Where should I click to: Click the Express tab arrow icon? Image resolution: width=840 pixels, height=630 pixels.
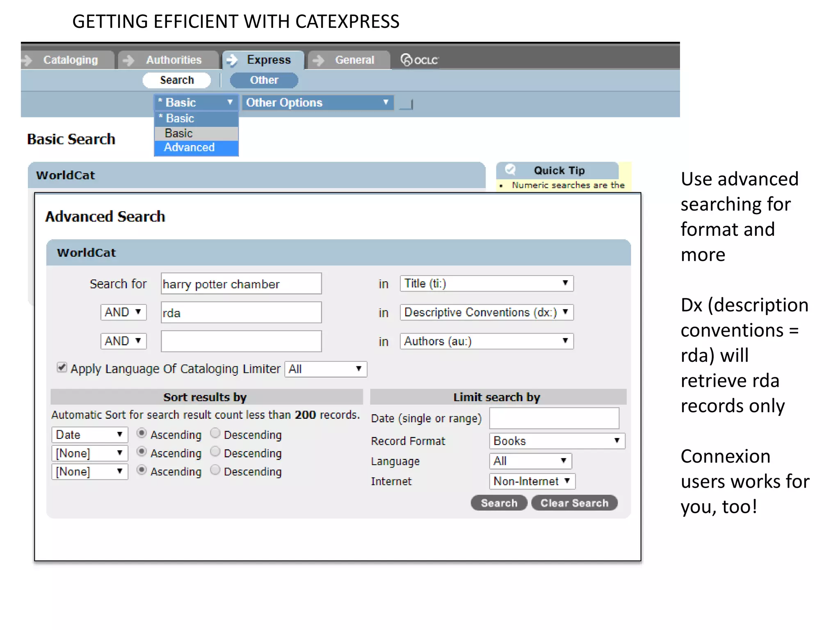[232, 60]
